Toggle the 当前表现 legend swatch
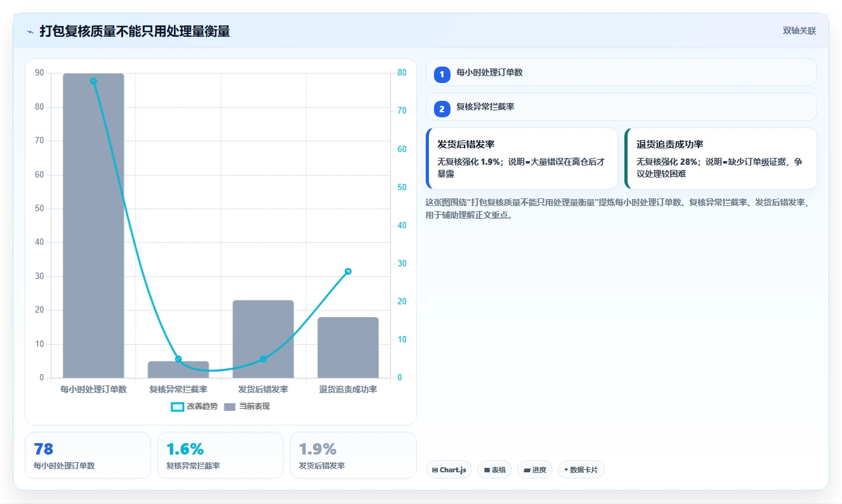 click(x=230, y=406)
